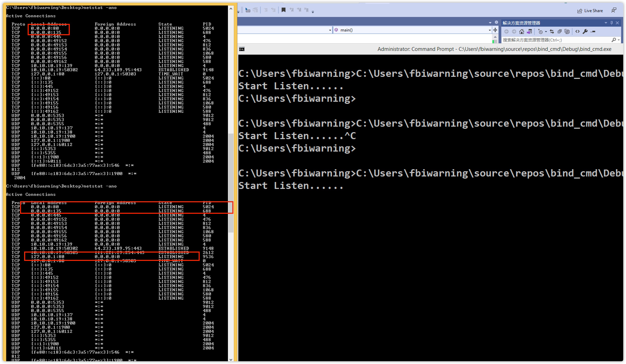626x364 pixels.
Task: Click the Command Prompt window system icon
Action: tap(242, 49)
